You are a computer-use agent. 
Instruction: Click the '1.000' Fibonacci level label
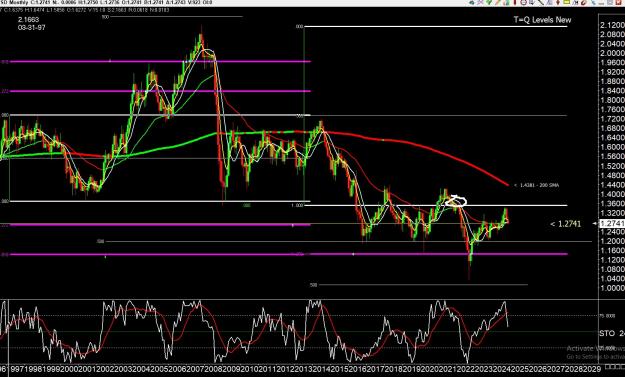297,205
